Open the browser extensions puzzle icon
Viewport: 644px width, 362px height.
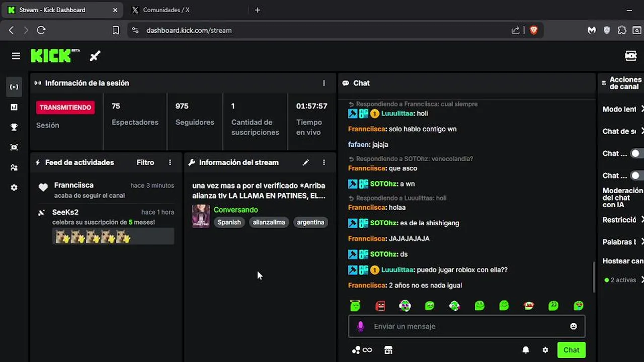tap(622, 30)
